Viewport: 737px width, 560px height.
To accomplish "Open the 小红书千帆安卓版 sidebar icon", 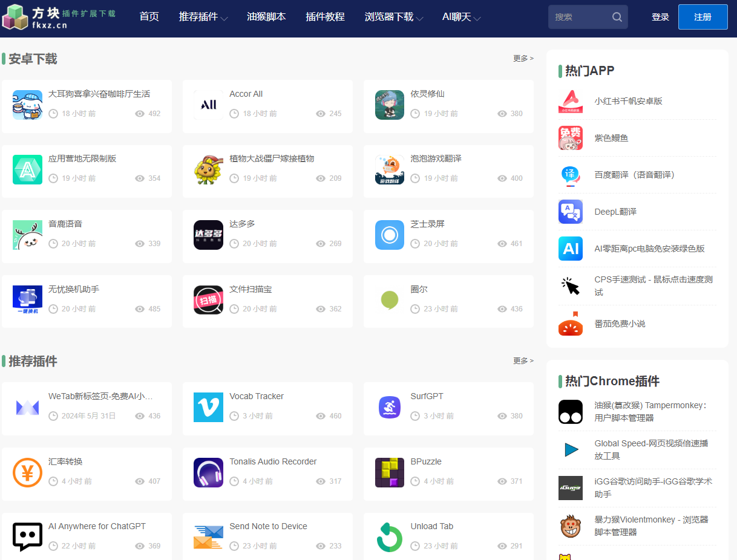I will point(571,102).
